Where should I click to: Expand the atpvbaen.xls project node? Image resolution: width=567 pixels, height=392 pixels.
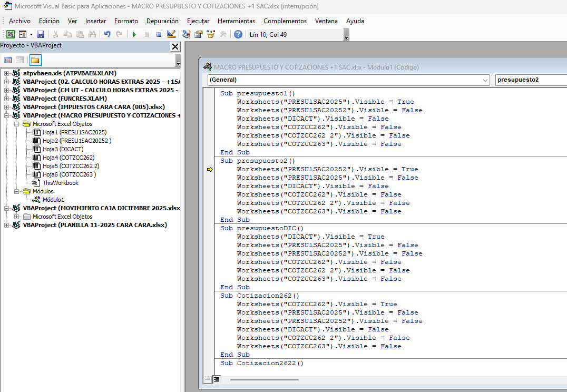pos(6,73)
